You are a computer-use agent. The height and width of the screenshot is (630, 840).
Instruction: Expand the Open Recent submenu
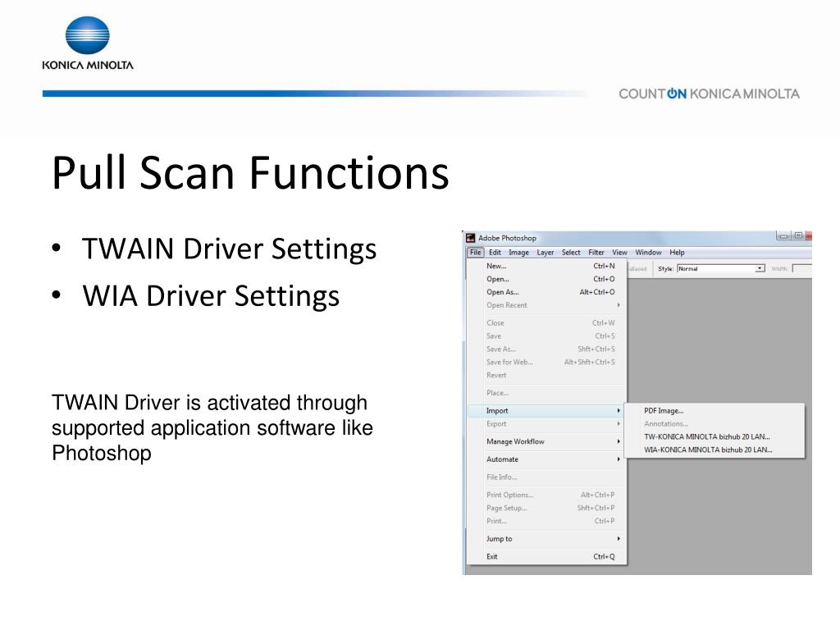547,305
